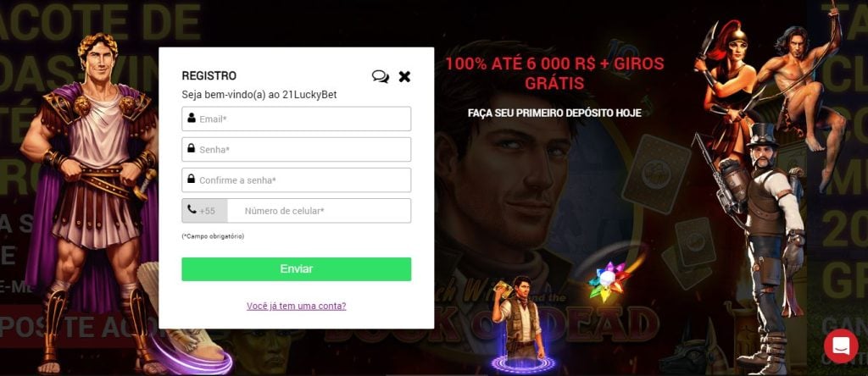Focus the Senha password field
The height and width of the screenshot is (376, 868).
tap(296, 149)
